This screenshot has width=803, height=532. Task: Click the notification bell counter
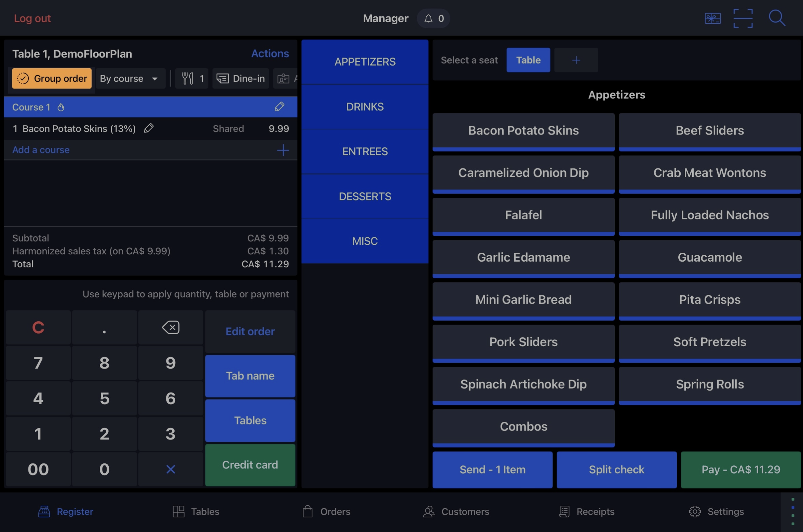(x=433, y=18)
